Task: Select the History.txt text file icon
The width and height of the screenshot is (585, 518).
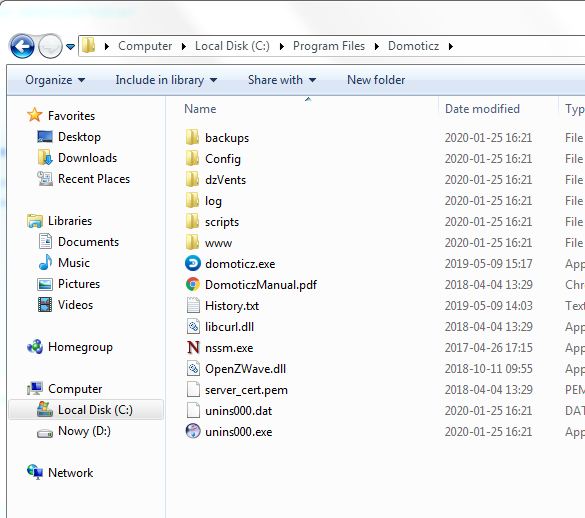Action: tap(193, 305)
